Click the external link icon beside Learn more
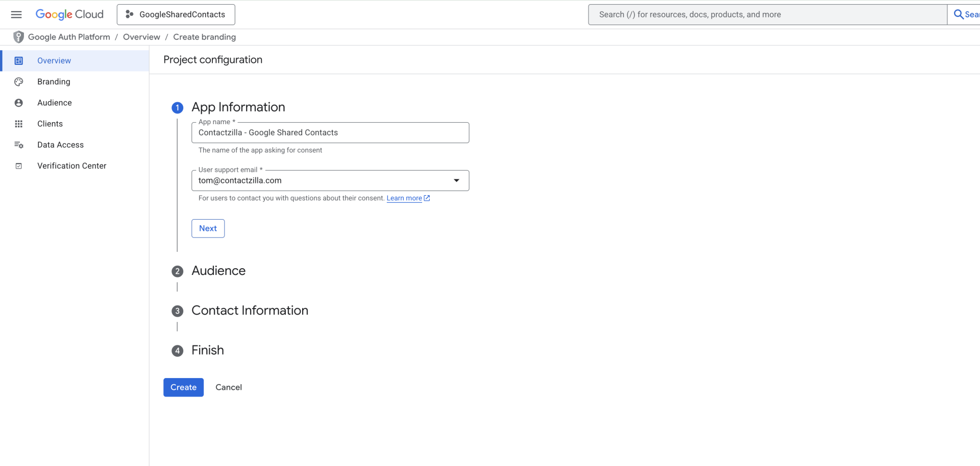 click(x=427, y=198)
